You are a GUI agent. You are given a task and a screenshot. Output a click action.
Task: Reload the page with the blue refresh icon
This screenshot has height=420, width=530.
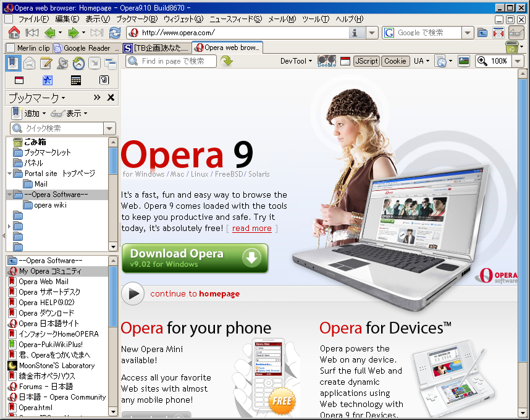point(115,33)
